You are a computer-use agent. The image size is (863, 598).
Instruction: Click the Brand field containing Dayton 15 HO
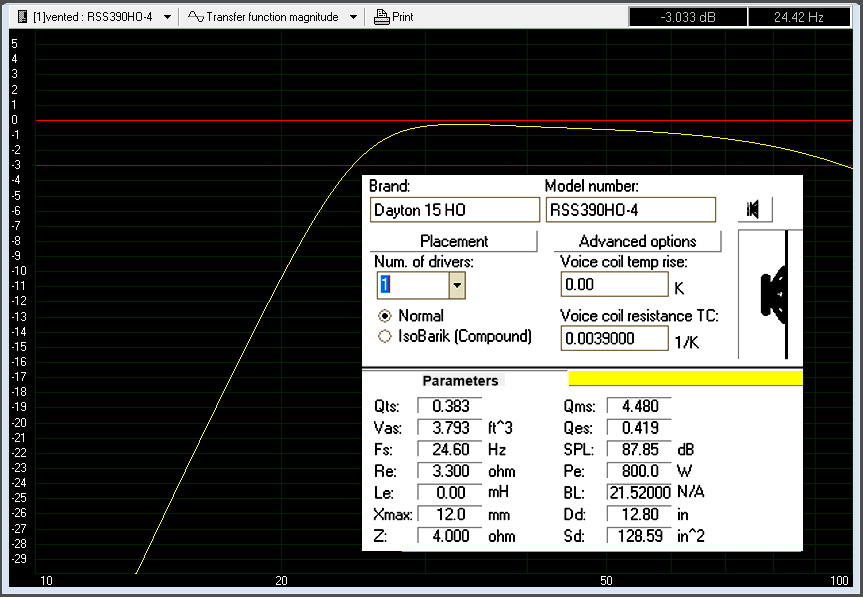[455, 210]
